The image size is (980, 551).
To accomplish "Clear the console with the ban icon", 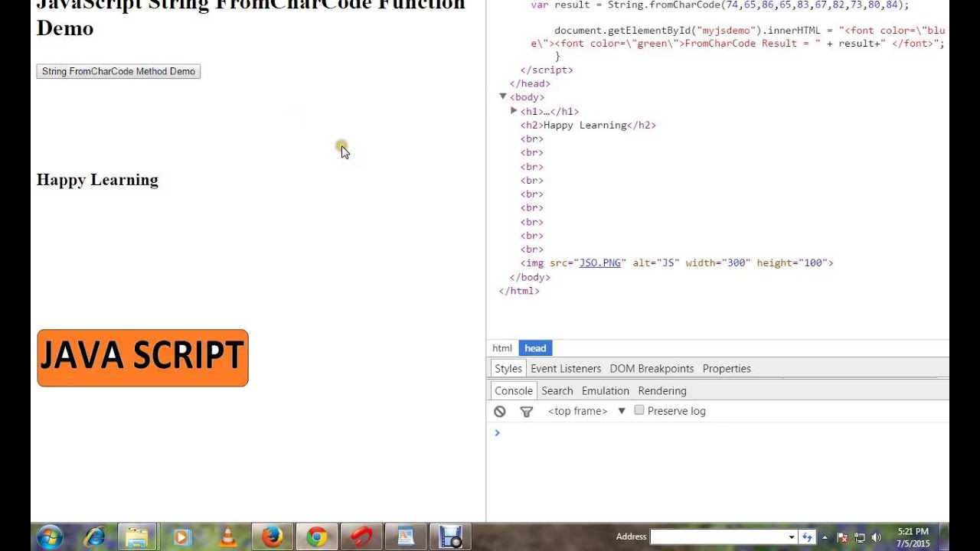I will (x=500, y=412).
